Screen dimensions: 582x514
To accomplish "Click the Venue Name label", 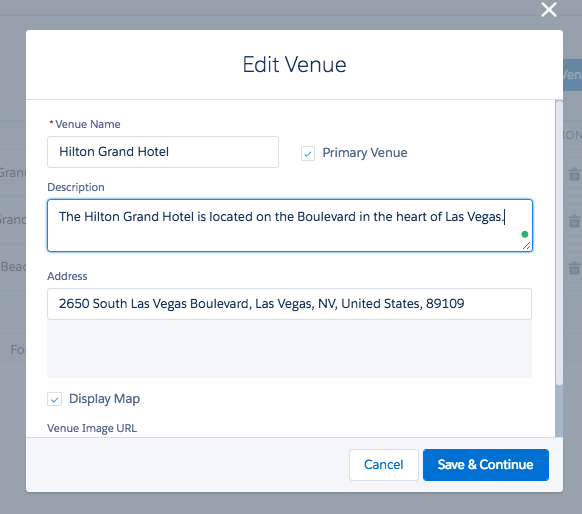I will [88, 124].
